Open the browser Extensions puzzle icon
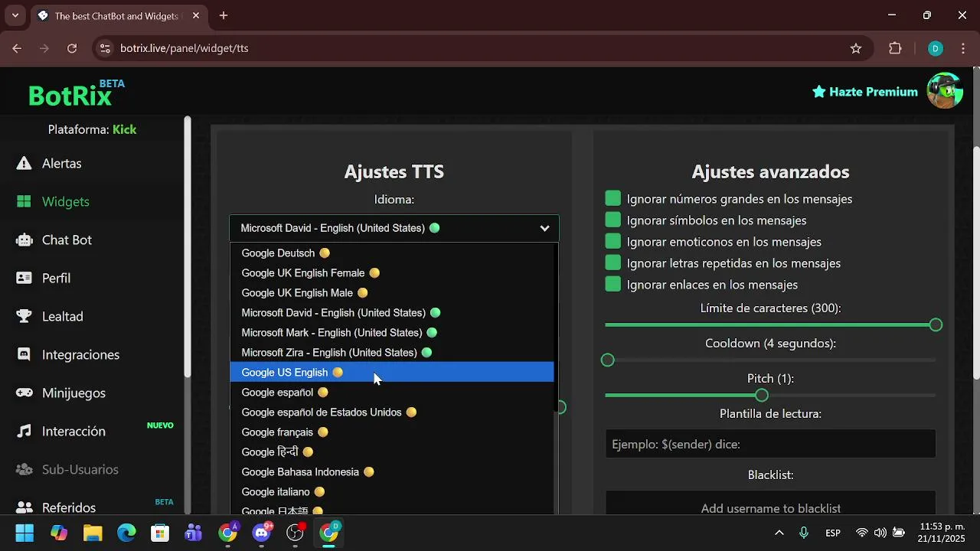 click(895, 48)
